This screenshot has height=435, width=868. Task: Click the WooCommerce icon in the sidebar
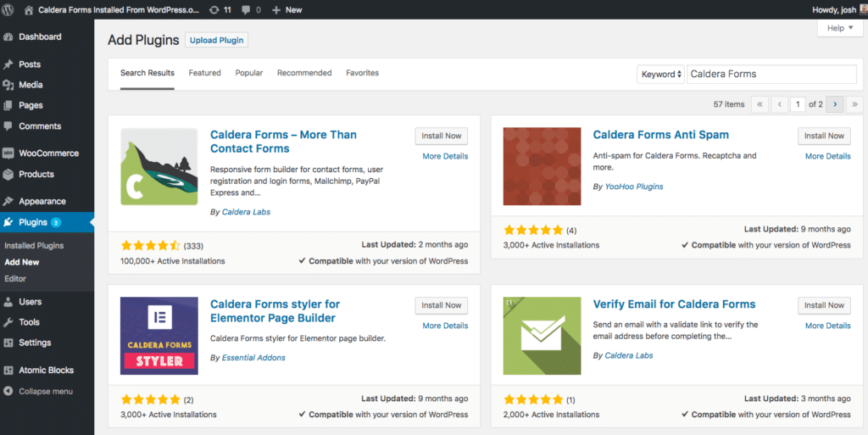tap(8, 153)
